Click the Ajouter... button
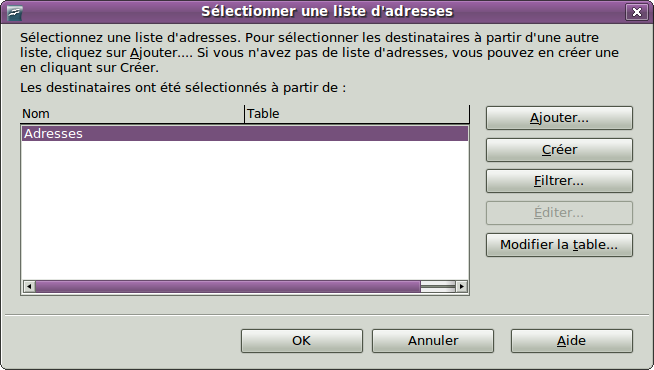The height and width of the screenshot is (370, 654). coord(559,118)
